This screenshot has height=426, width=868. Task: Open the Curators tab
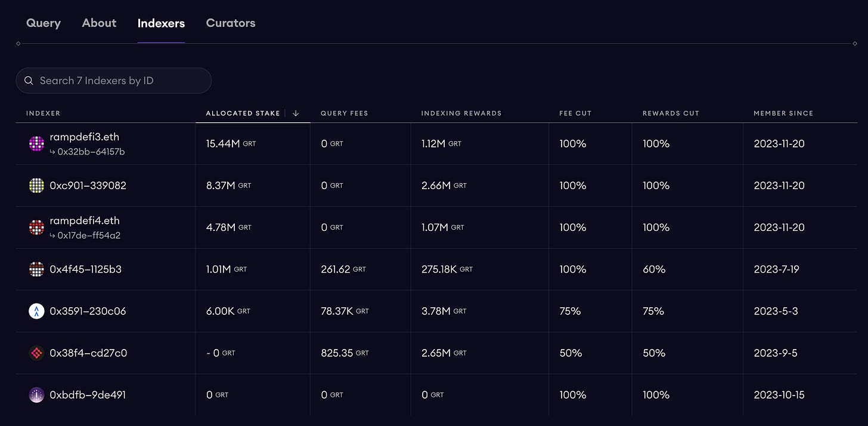click(x=231, y=23)
